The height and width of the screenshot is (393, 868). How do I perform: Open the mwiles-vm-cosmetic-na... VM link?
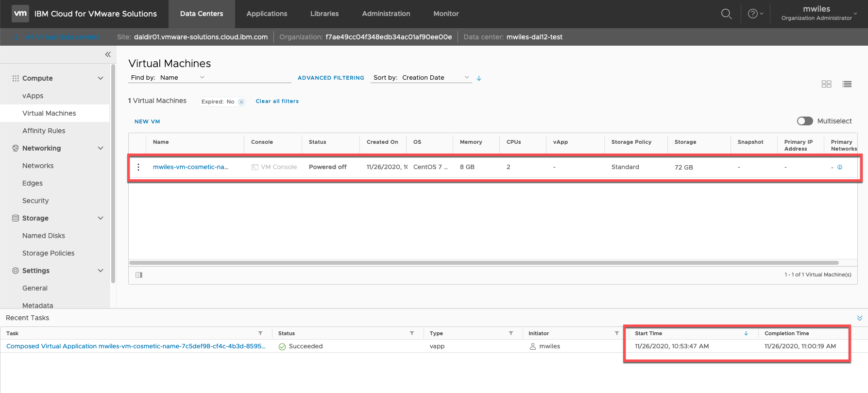coord(190,167)
